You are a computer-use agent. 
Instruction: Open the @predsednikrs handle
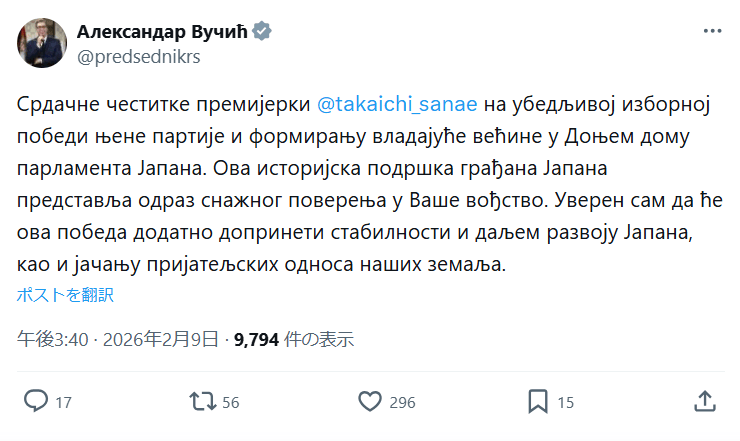pos(139,56)
